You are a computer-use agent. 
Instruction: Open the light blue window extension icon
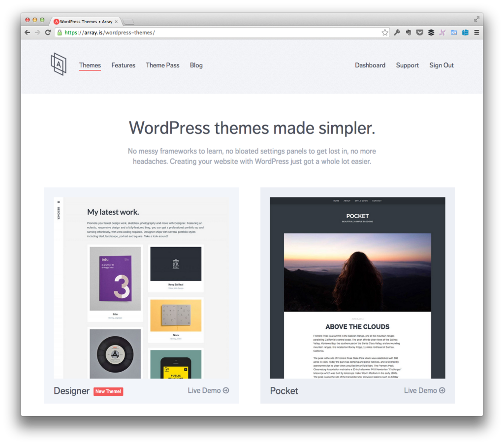(454, 32)
